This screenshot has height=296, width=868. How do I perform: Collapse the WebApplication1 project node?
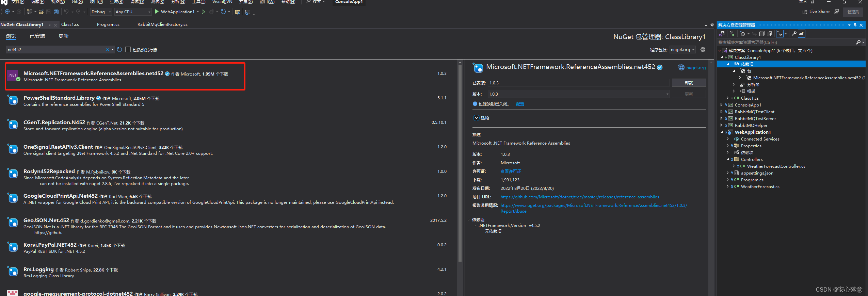pos(722,132)
